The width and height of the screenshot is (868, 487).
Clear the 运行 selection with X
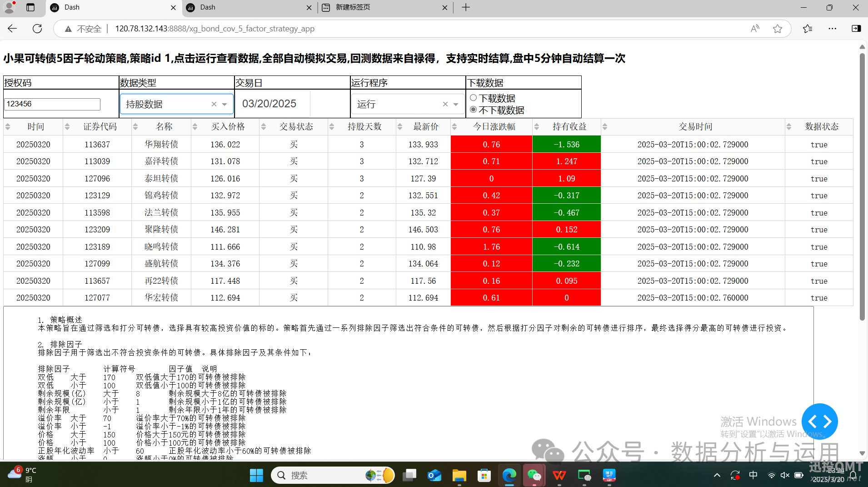[x=445, y=104]
